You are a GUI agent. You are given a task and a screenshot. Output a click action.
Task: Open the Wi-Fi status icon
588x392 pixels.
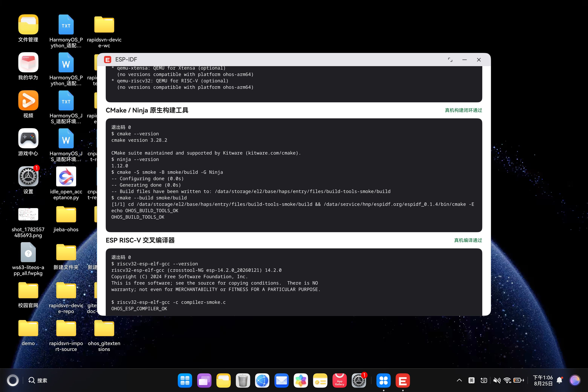[508, 380]
